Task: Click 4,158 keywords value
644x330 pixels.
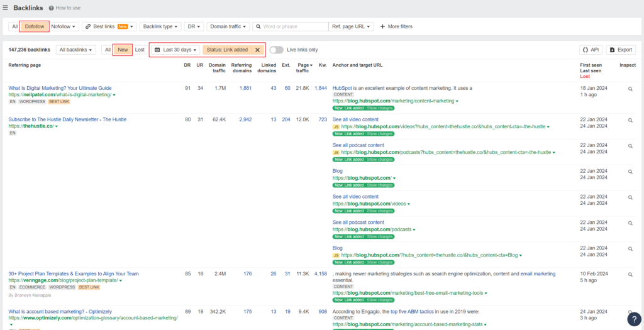Action: tap(320, 273)
